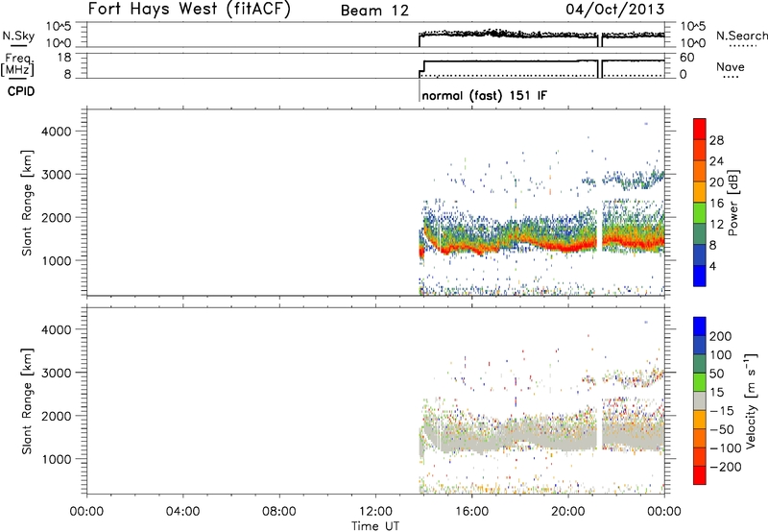The image size is (768, 532).
Task: Click the red bottom of the velocity colorbar
Action: [700, 475]
